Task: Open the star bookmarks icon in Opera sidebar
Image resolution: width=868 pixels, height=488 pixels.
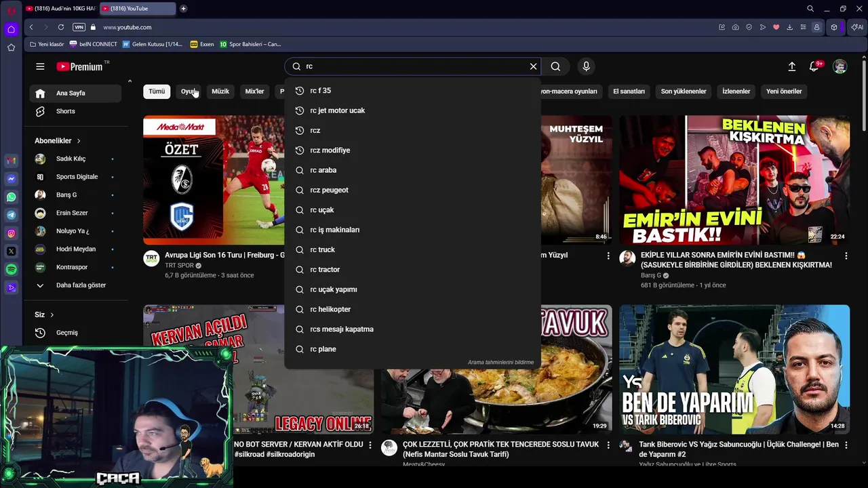Action: point(11,47)
